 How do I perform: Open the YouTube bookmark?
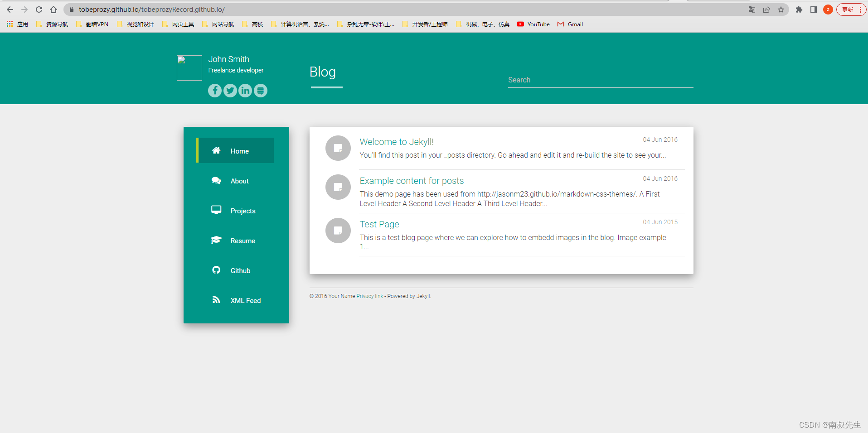[x=533, y=24]
